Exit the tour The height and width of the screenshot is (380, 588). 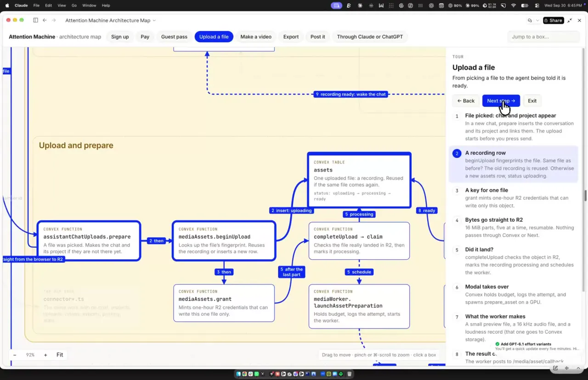532,101
